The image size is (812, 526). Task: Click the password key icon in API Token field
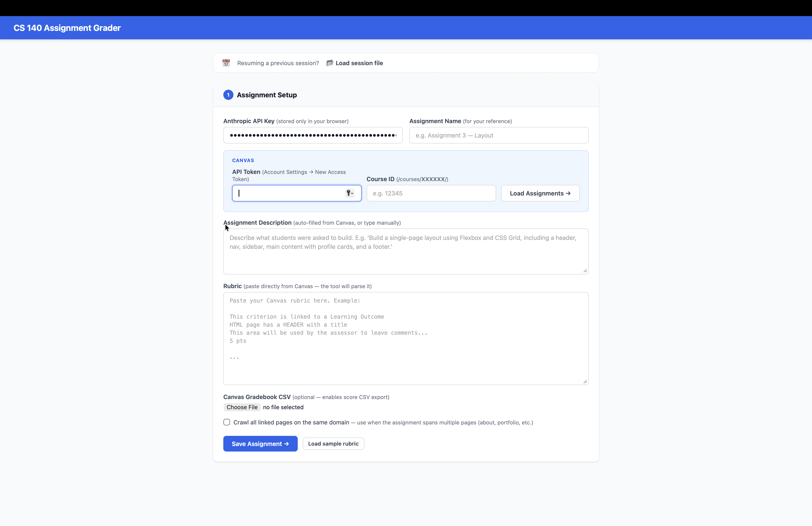(x=350, y=193)
